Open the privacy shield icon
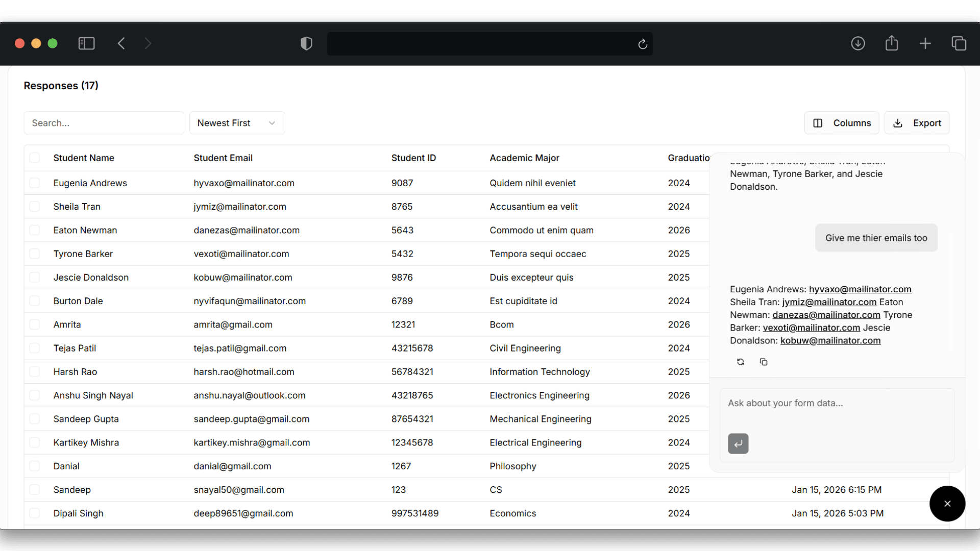The image size is (980, 551). point(306,43)
